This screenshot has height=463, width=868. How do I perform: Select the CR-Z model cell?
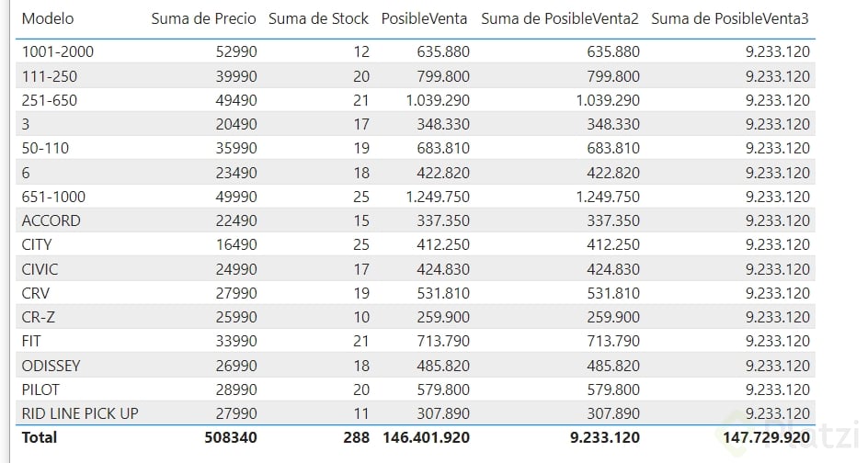(x=42, y=317)
